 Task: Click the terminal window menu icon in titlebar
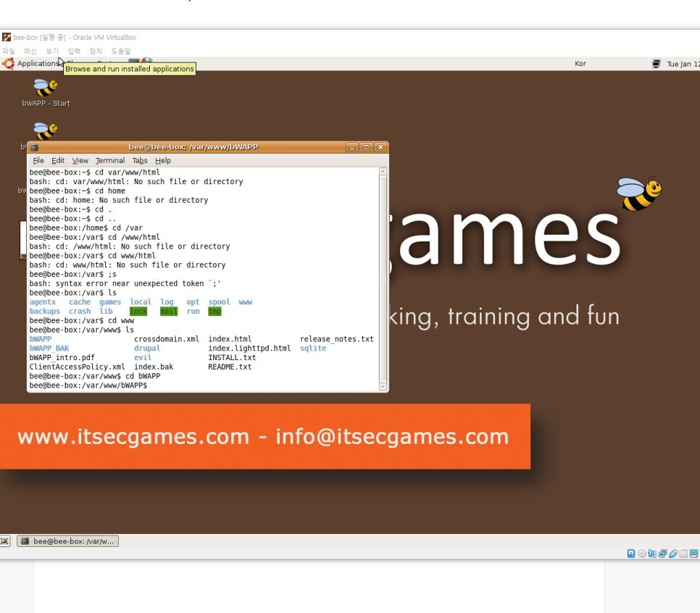coord(34,147)
